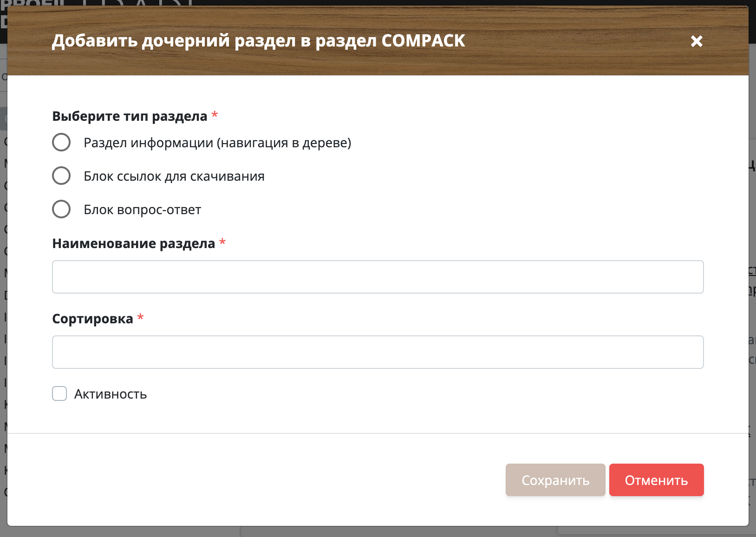Click the radio circle for "Блок вопрос-ответ"
756x537 pixels.
61,209
